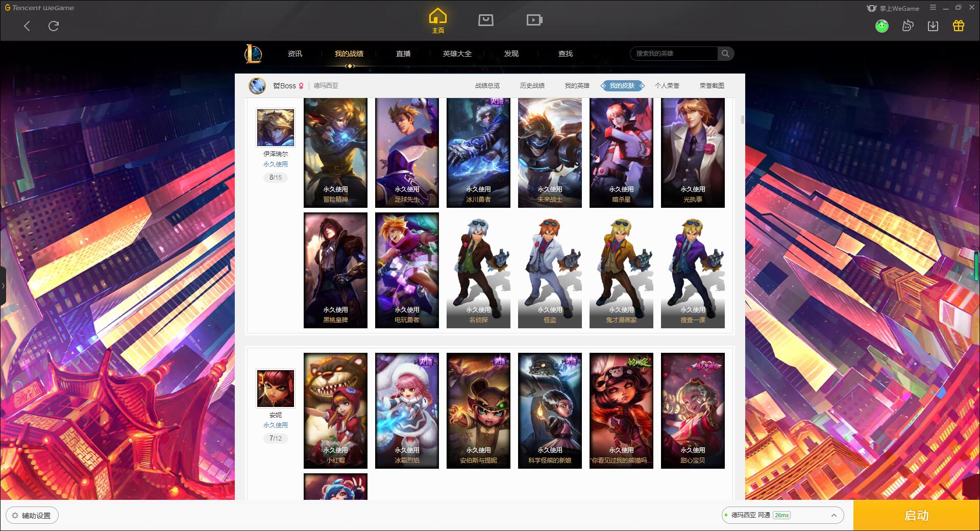Screen dimensions: 980x531
Task: Switch to the 个人荣誉 sub-tab
Action: point(667,86)
